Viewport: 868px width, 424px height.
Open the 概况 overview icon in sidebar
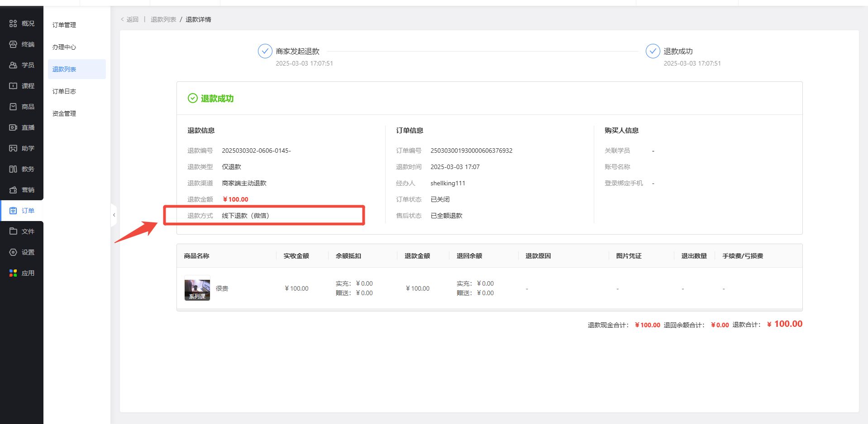[13, 24]
